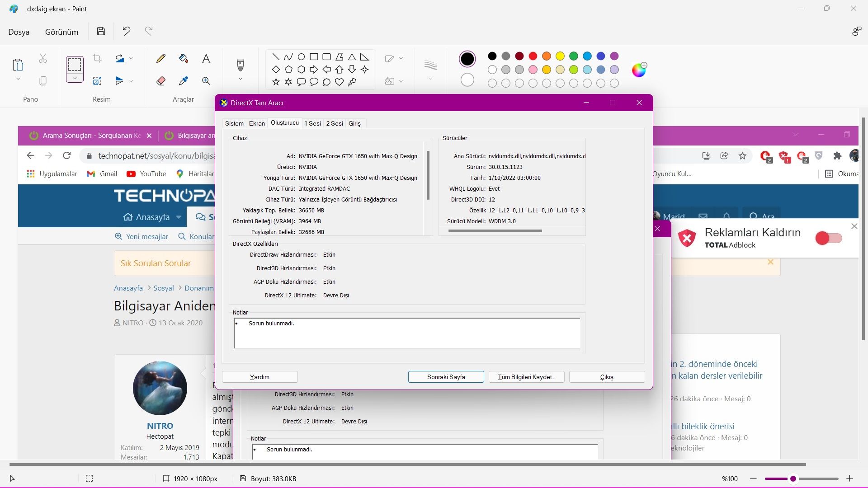Choose the Text tool
868x488 pixels.
tap(206, 58)
